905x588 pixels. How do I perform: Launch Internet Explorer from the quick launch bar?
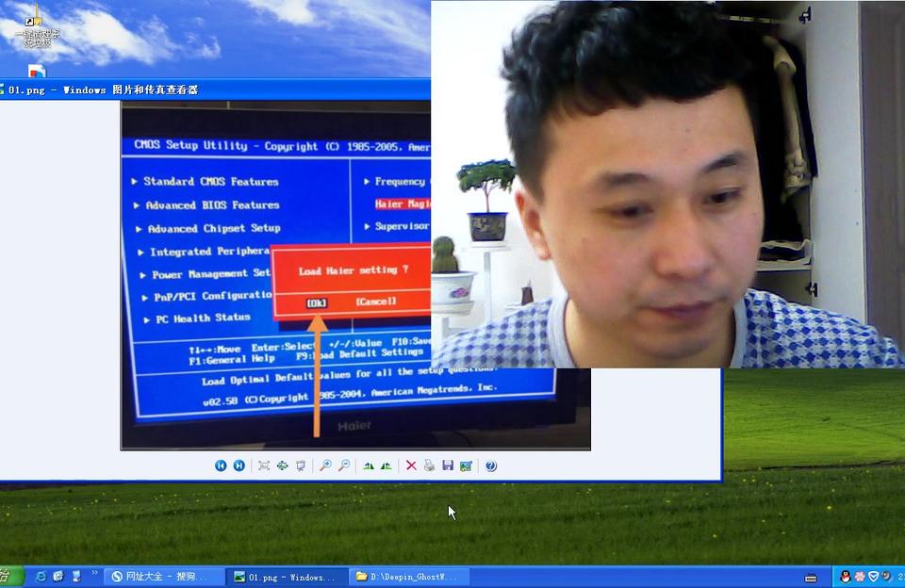41,577
